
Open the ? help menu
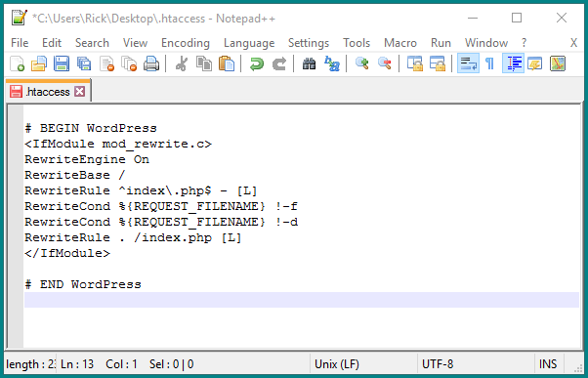[524, 43]
